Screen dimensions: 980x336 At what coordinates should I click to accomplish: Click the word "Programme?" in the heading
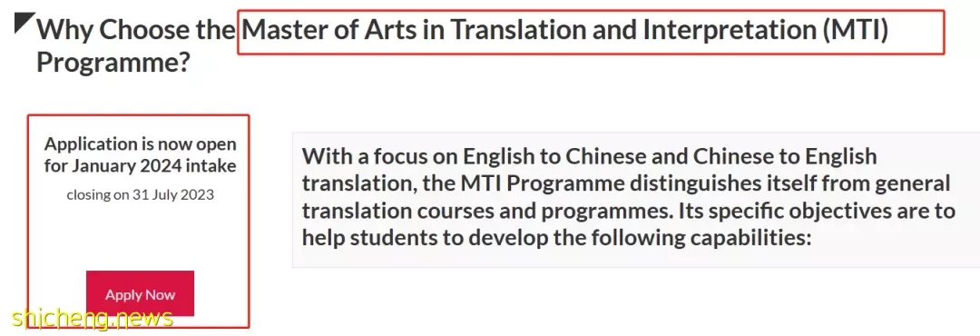point(113,62)
